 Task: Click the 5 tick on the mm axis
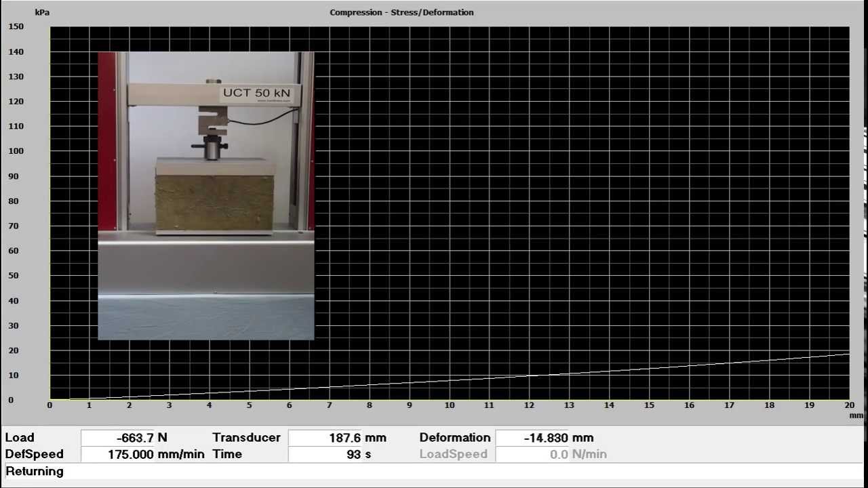click(x=250, y=405)
